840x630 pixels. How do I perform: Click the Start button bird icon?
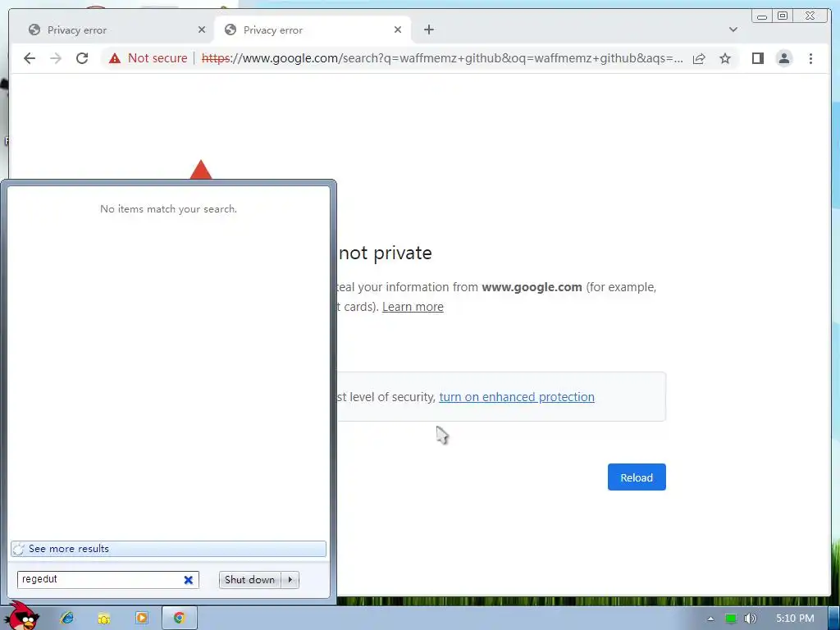click(x=22, y=616)
